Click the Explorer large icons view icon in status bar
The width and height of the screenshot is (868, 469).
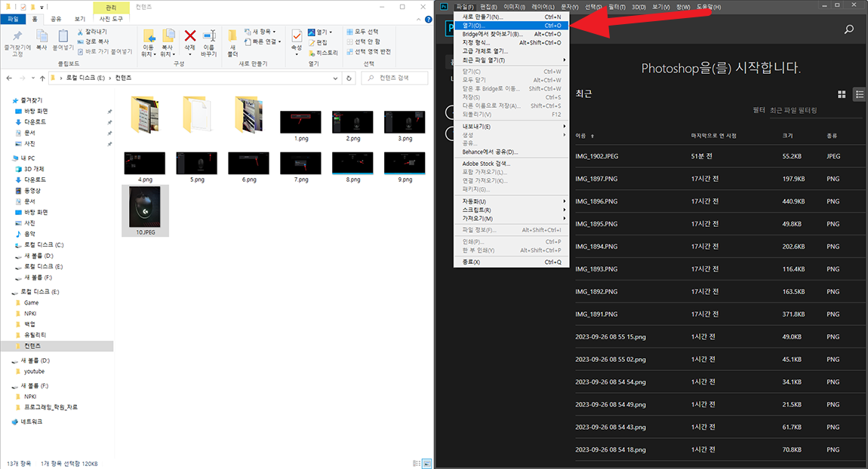coord(426,464)
